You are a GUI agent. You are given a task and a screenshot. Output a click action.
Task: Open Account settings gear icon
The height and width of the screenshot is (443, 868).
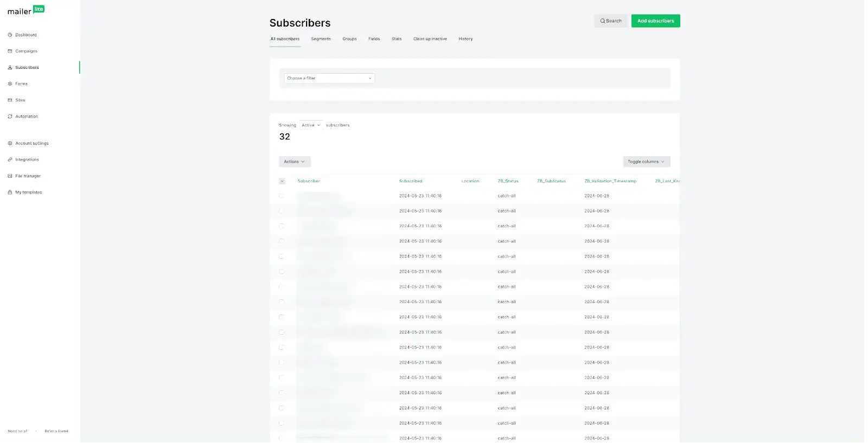pyautogui.click(x=10, y=144)
